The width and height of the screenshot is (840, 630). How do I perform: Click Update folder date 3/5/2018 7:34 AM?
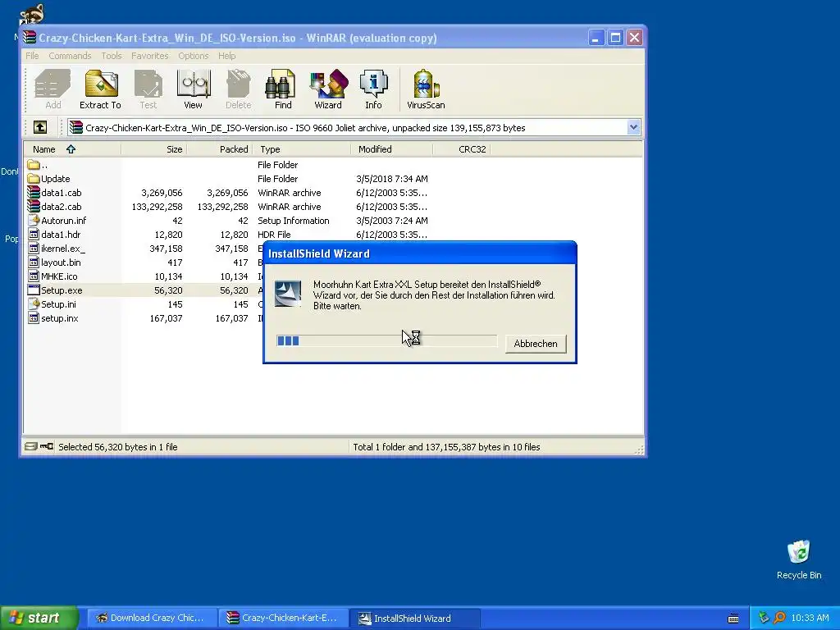click(x=391, y=178)
